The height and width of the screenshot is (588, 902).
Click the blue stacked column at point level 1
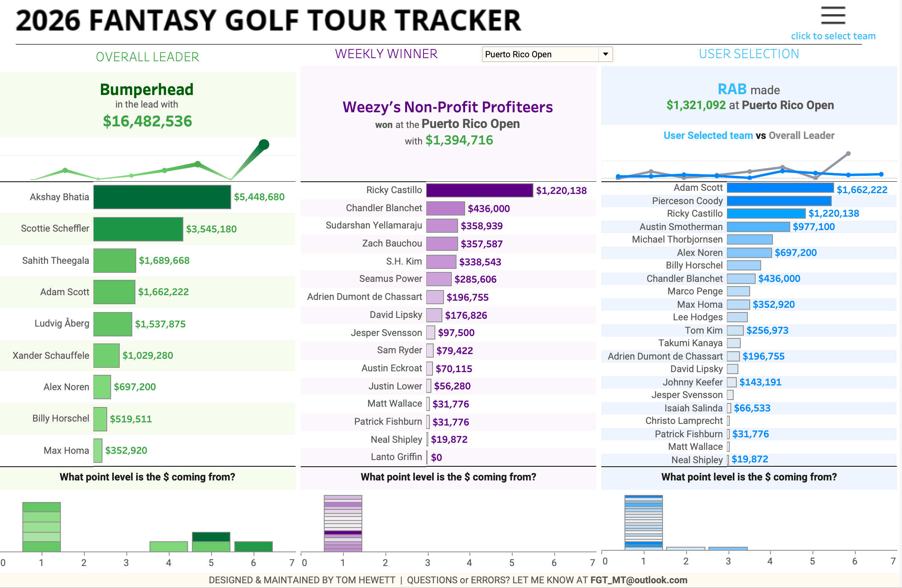(x=643, y=522)
